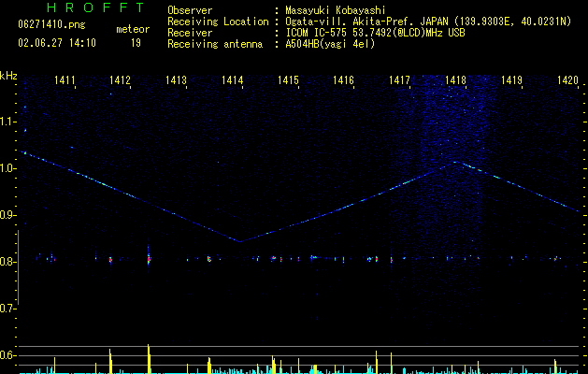
Task: Click the Receiver field label
Action: pyautogui.click(x=190, y=33)
